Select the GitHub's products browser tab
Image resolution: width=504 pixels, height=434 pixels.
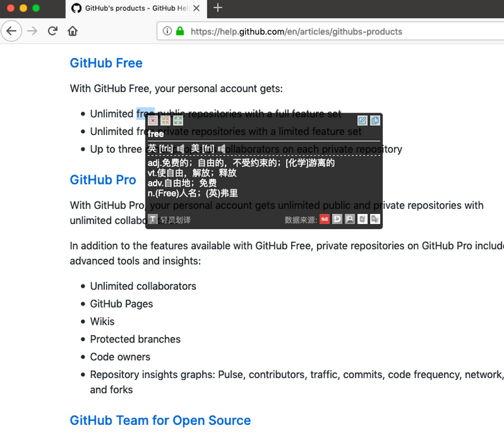coord(136,9)
